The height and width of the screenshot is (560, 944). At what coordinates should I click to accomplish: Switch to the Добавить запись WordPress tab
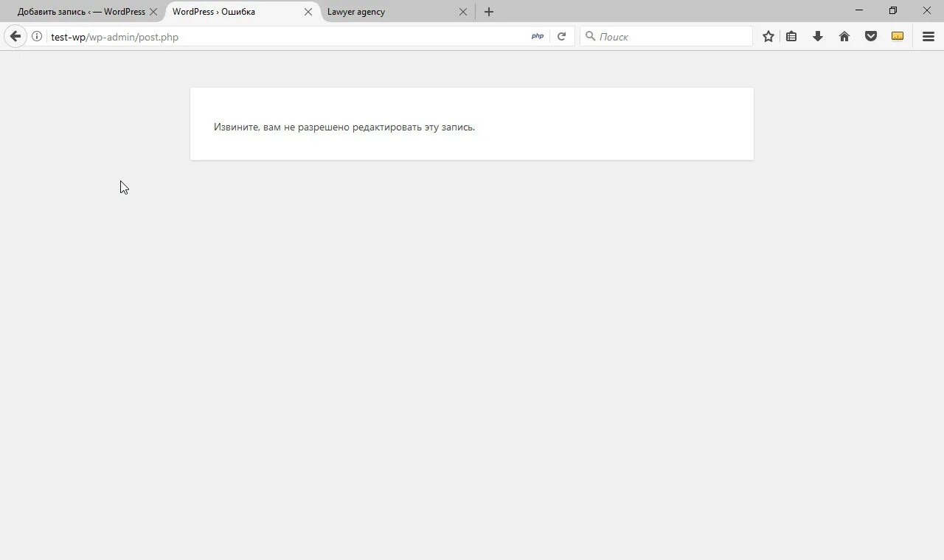81,12
